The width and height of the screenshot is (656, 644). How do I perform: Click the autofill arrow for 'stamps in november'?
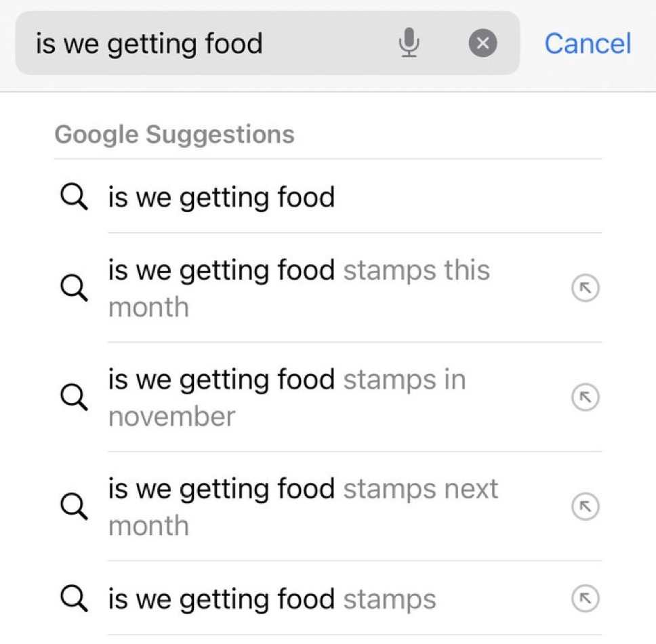(x=586, y=398)
